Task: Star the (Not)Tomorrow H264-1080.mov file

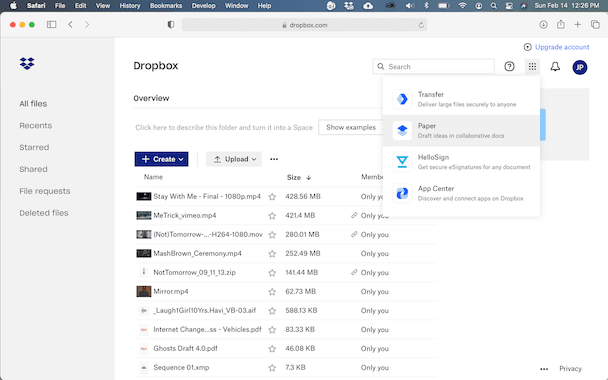Action: (272, 235)
